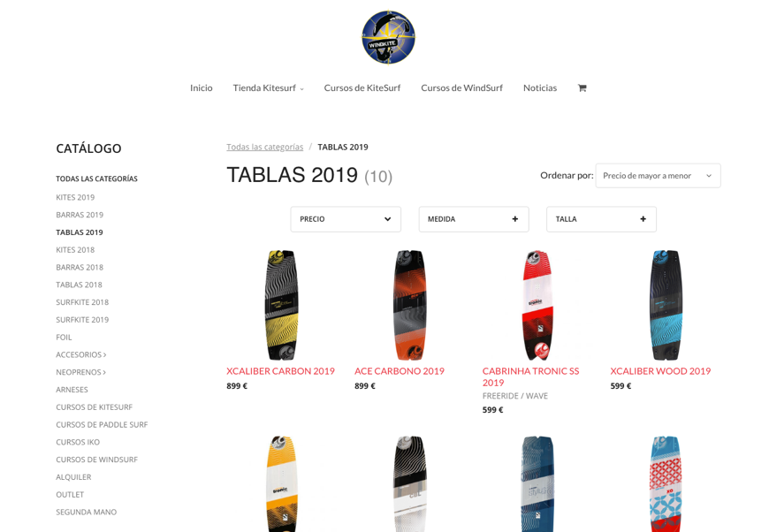The width and height of the screenshot is (769, 532).
Task: View XCALIBER WOOD 2019 blue board image
Action: click(666, 305)
